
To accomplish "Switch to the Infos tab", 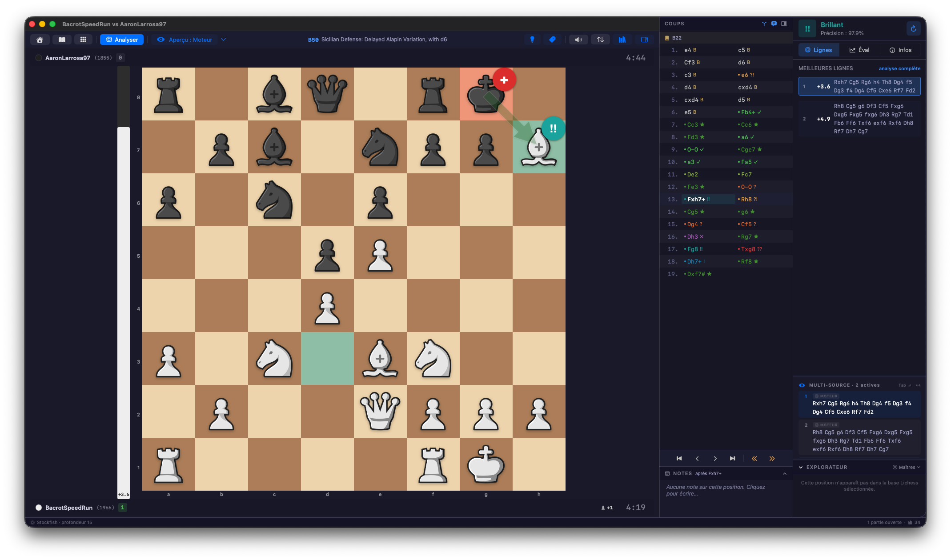I will (x=900, y=50).
